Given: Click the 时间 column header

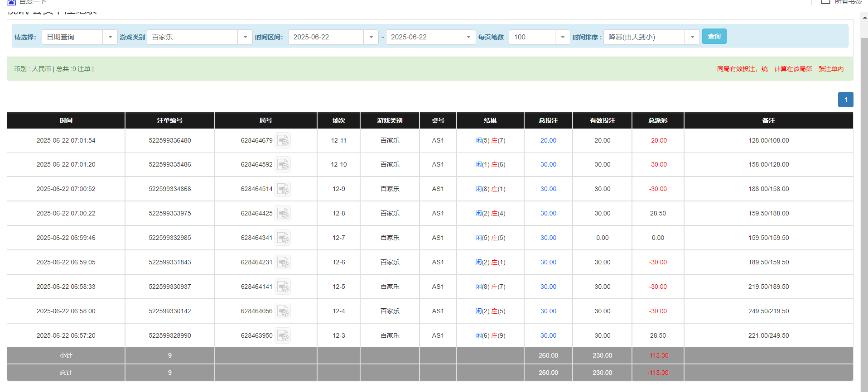Looking at the screenshot, I should (x=66, y=120).
